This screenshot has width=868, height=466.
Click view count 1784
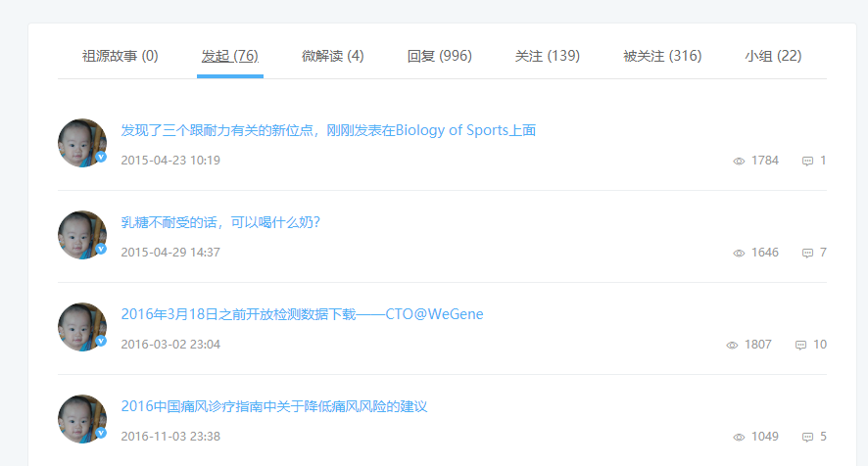coord(765,161)
